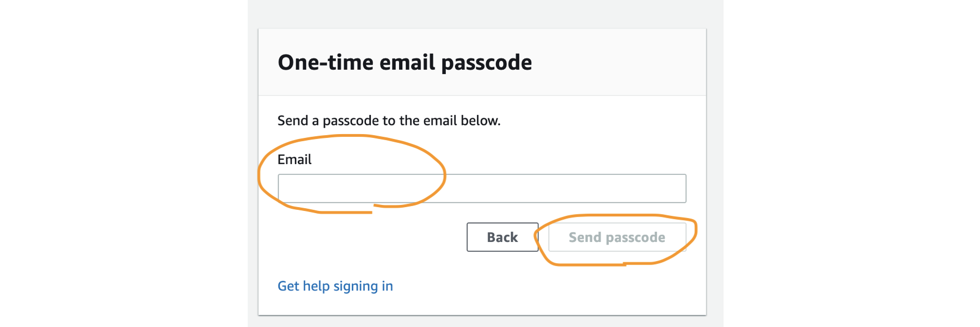This screenshot has height=327, width=980.
Task: Click the Email input field
Action: (482, 189)
